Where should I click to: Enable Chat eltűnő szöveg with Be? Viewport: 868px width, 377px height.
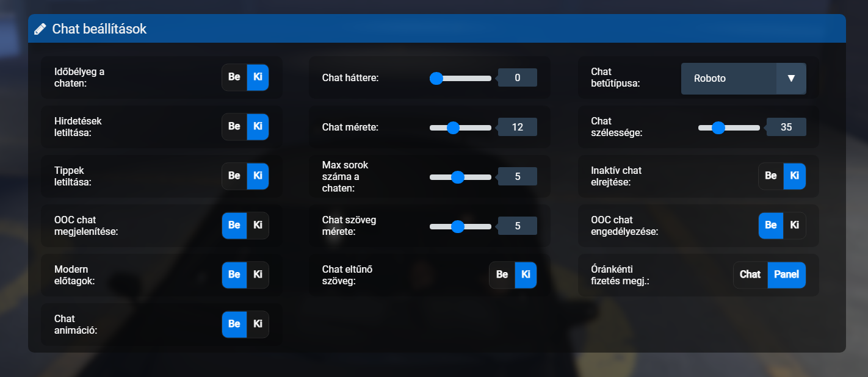(502, 275)
